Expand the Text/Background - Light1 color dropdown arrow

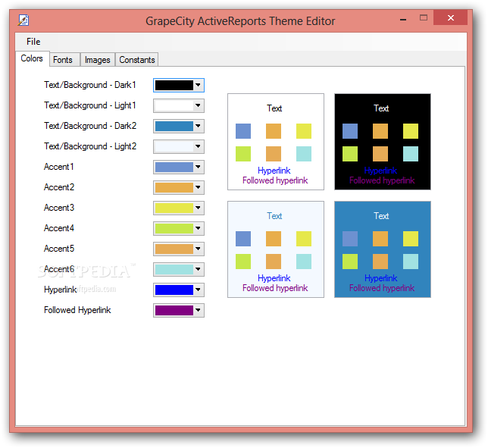(198, 105)
